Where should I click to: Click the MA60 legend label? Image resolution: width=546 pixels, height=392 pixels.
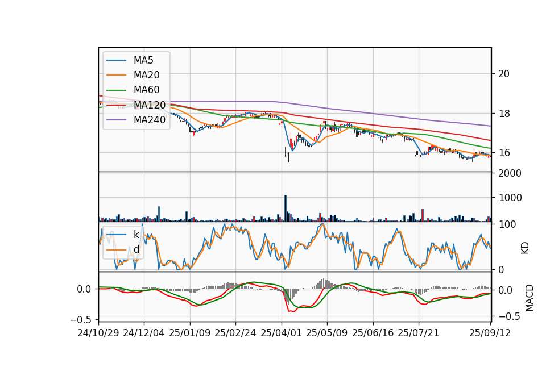[147, 90]
